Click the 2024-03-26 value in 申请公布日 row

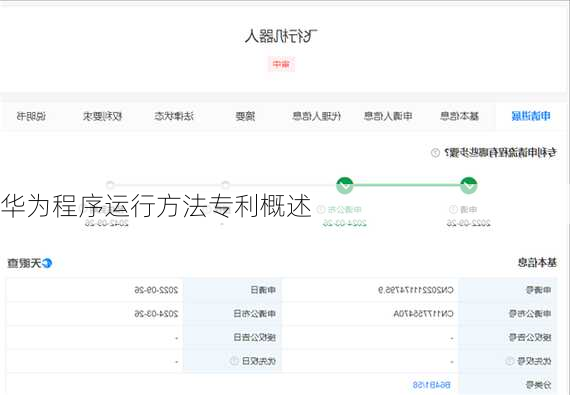point(156,314)
